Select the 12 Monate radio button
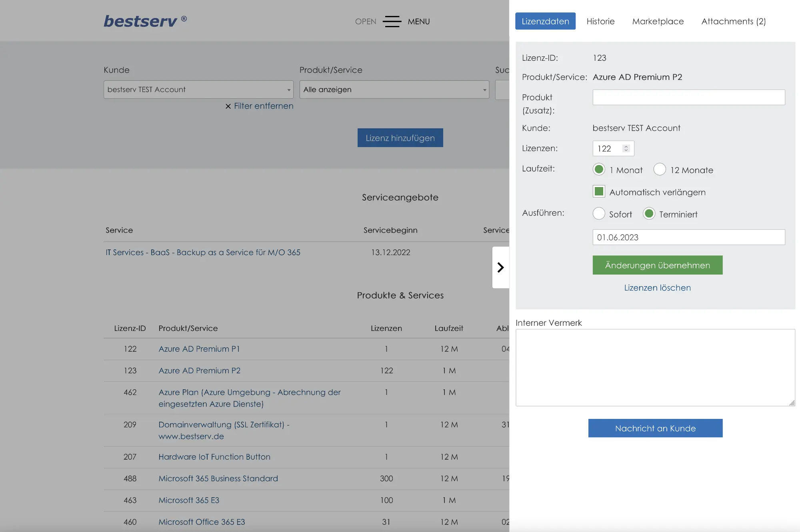Screen dimensions: 800x532 660,169
